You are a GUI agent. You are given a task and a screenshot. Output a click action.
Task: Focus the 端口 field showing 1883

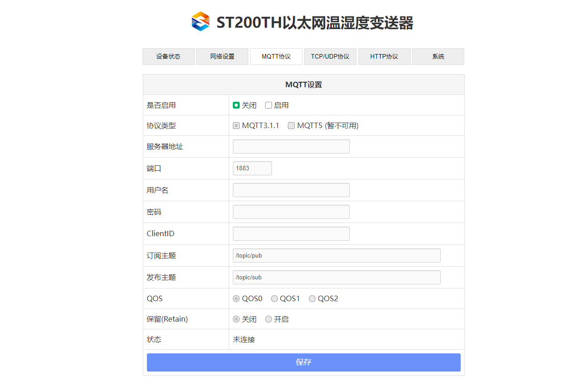[252, 169]
